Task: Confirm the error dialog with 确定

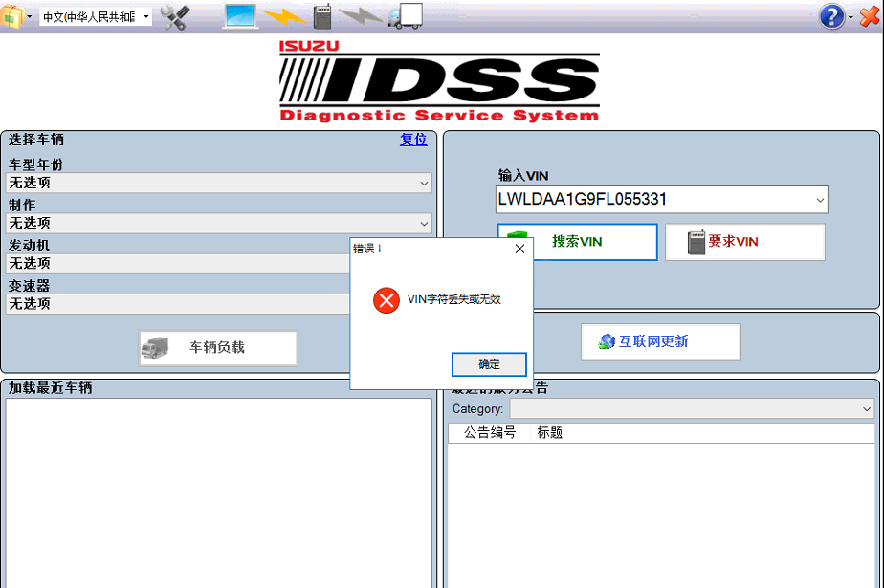Action: pos(489,364)
